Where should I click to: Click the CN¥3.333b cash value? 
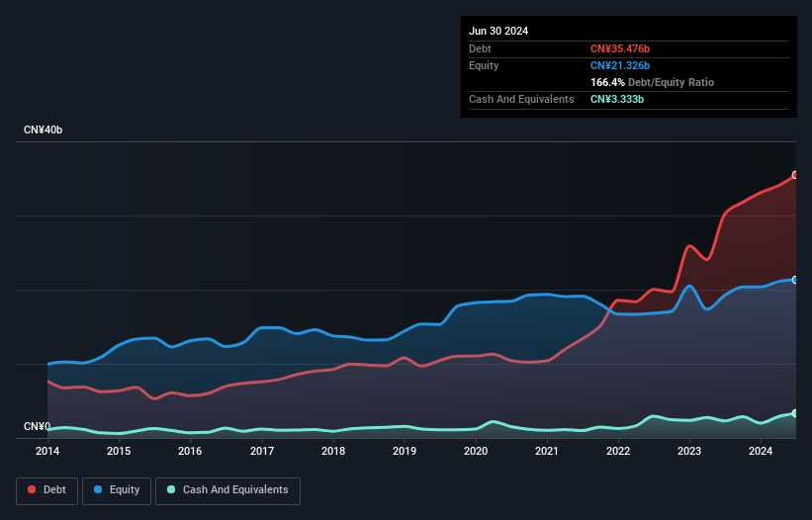(x=617, y=99)
